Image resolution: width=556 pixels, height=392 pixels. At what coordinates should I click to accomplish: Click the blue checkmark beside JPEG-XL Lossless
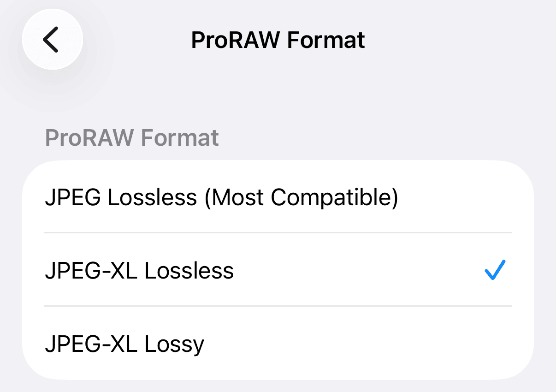point(495,270)
